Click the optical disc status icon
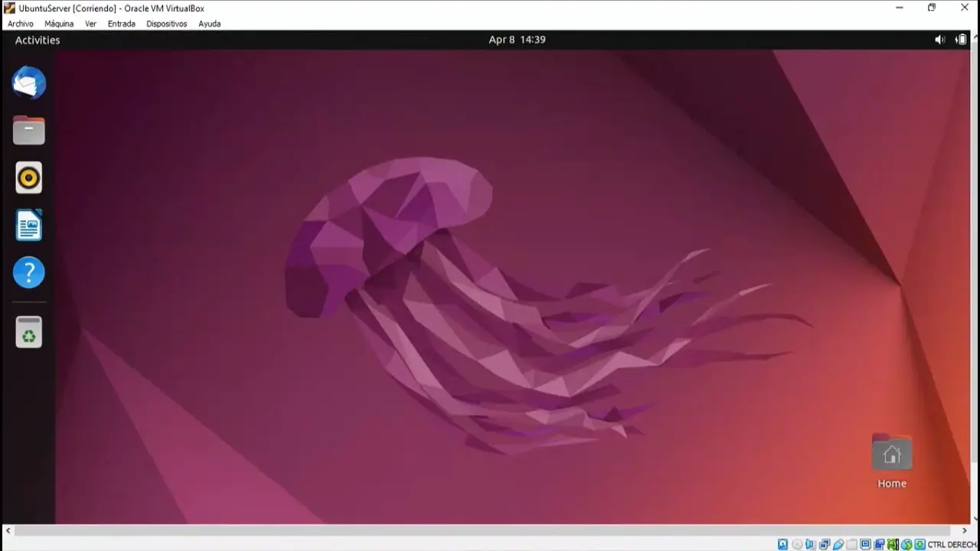Image resolution: width=980 pixels, height=551 pixels. (x=797, y=544)
